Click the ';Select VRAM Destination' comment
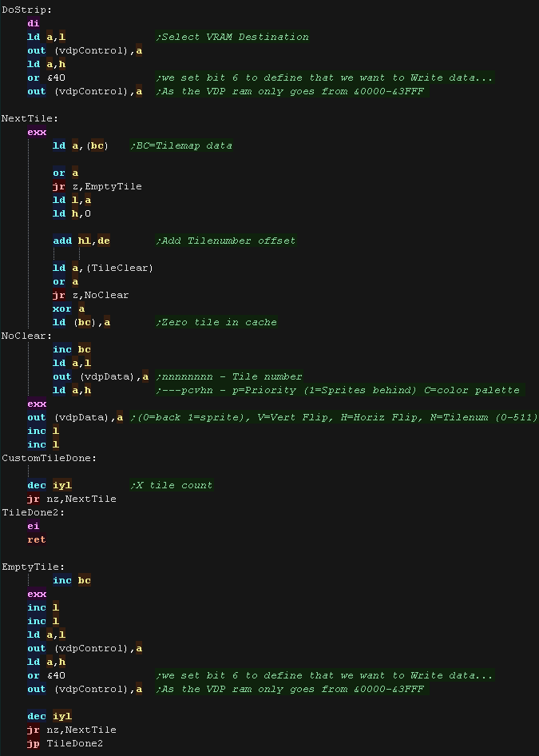Screen dimensions: 539x756 point(232,37)
